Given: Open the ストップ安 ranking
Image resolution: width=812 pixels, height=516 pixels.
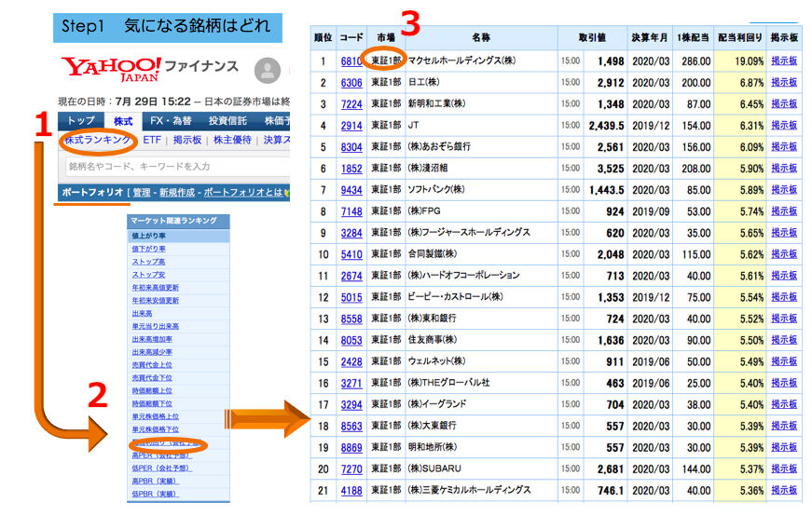Looking at the screenshot, I should point(148,275).
